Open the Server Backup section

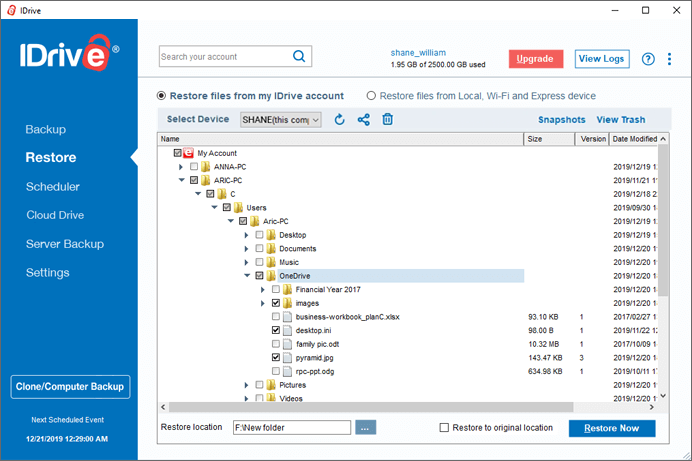65,244
